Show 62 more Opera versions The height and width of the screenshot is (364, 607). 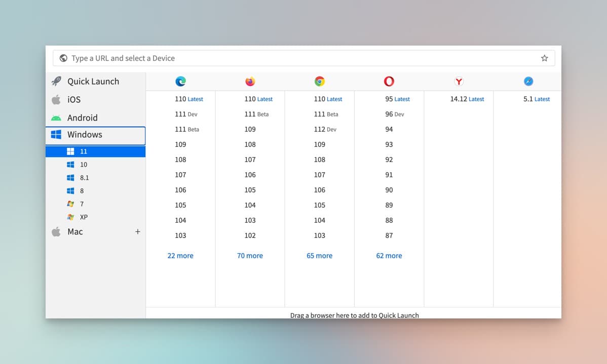point(389,256)
